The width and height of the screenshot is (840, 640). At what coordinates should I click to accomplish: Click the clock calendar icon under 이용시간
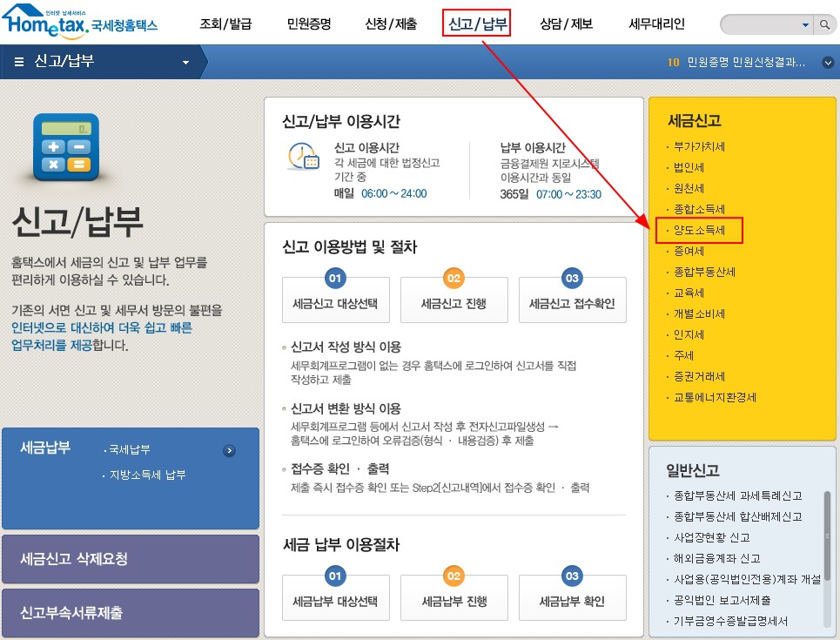303,157
